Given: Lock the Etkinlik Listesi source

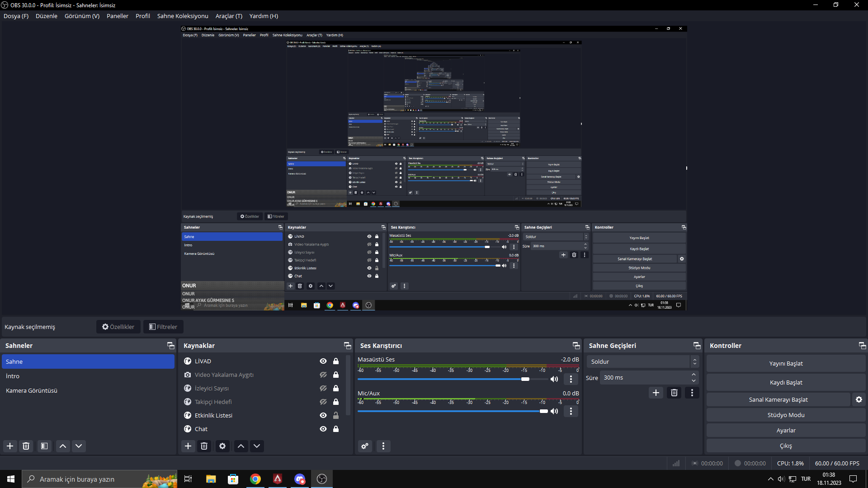Looking at the screenshot, I should pos(336,415).
